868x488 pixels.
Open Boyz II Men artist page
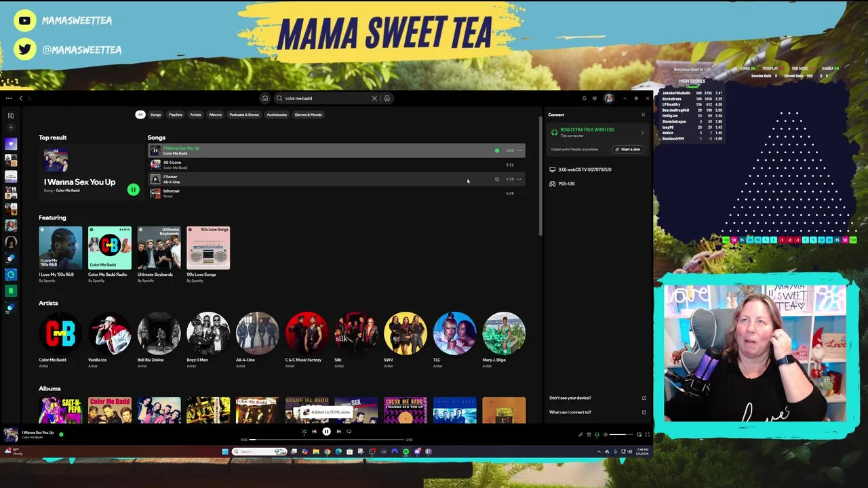pyautogui.click(x=208, y=340)
